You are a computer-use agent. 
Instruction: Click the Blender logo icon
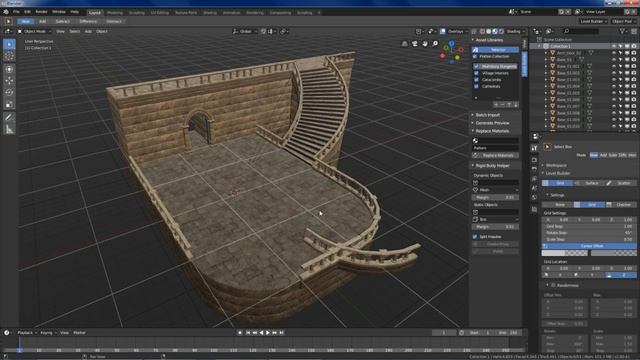click(x=6, y=12)
